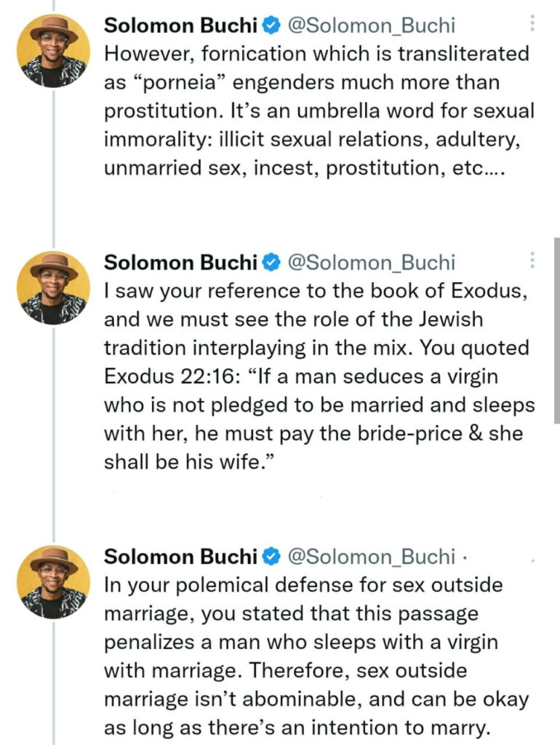The height and width of the screenshot is (745, 560).
Task: Click the gray scrollbar thumb on the right
Action: (556, 331)
